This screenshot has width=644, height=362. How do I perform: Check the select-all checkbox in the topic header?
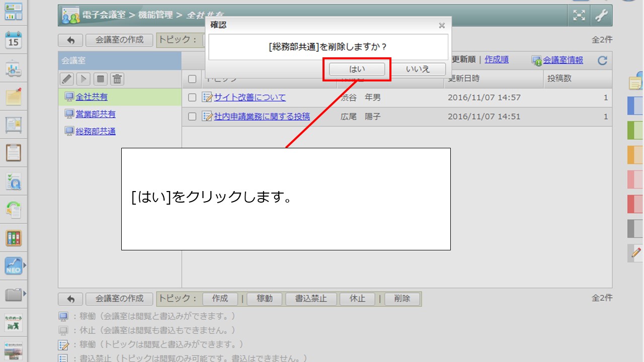click(192, 79)
